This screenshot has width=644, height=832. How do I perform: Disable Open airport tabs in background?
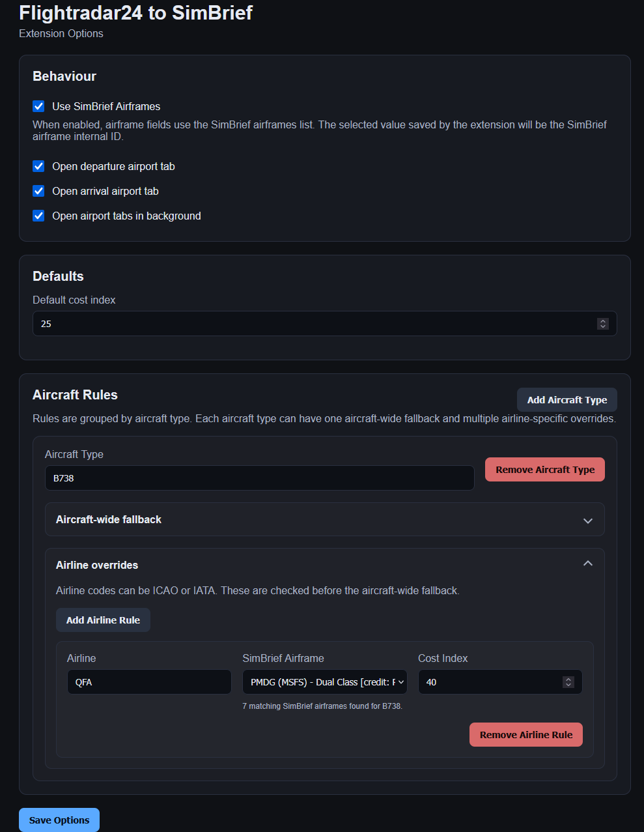point(38,216)
